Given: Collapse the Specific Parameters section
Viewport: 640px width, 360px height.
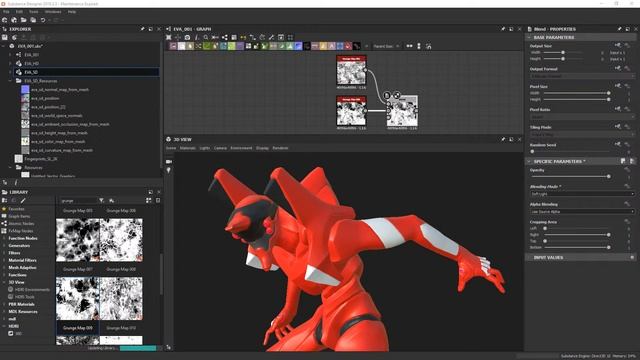Looking at the screenshot, I should coord(529,161).
